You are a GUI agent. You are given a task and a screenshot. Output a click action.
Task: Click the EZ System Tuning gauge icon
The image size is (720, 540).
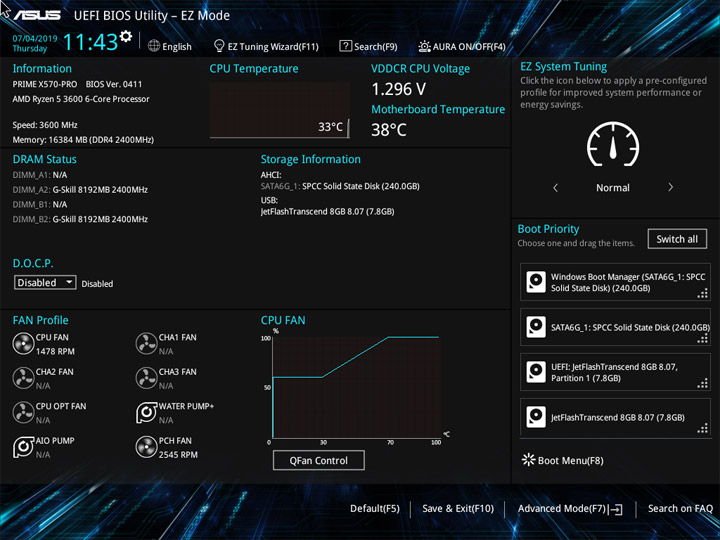pyautogui.click(x=613, y=144)
